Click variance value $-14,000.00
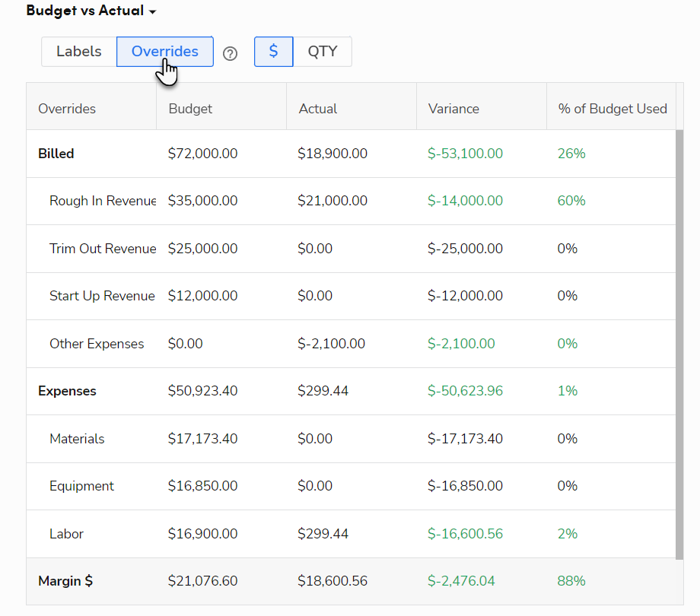This screenshot has height=616, width=700. pos(465,201)
